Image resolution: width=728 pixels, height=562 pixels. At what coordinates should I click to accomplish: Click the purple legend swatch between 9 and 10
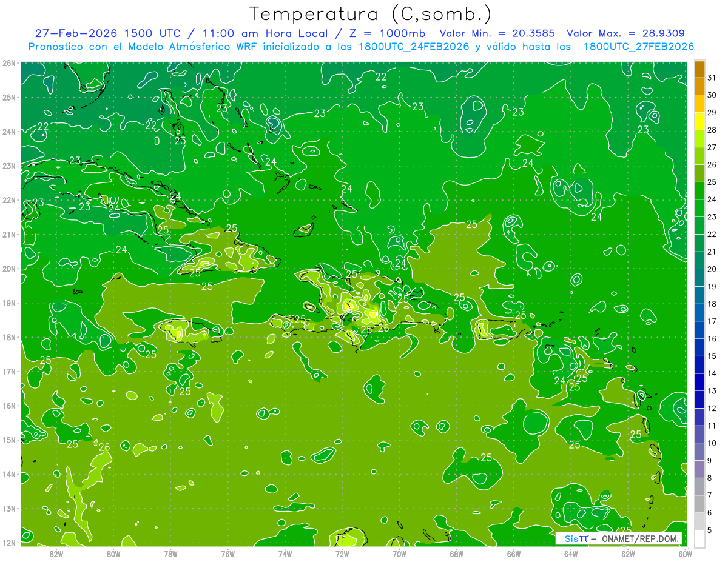[x=699, y=452]
